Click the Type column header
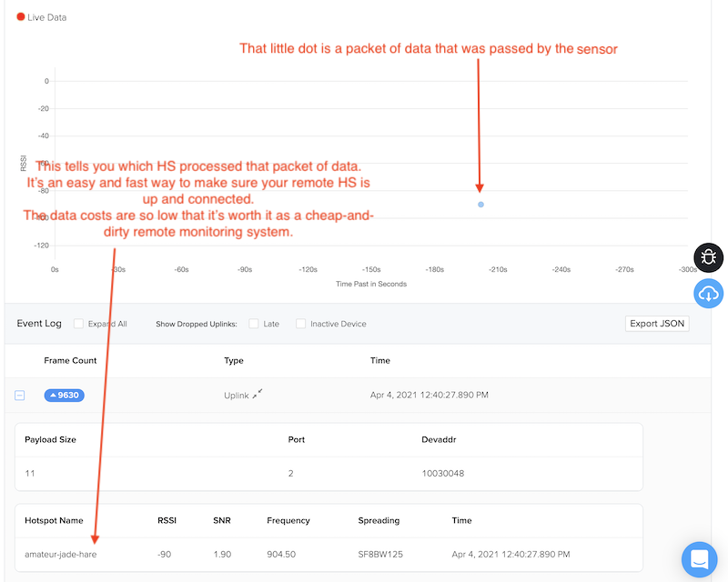Viewport: 728px width, 582px height. [x=234, y=361]
